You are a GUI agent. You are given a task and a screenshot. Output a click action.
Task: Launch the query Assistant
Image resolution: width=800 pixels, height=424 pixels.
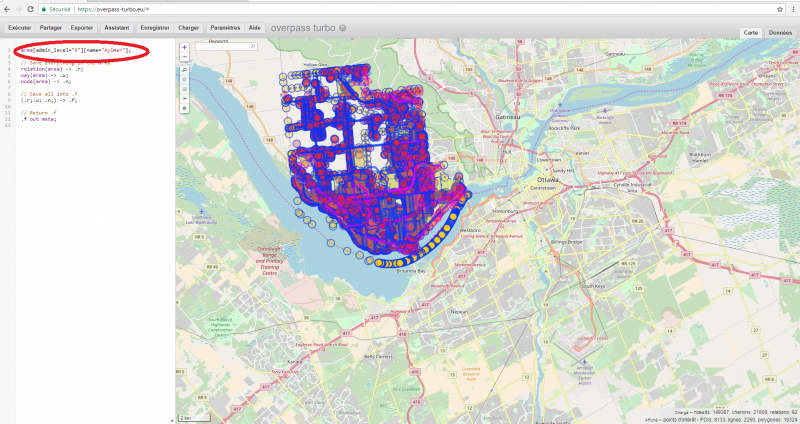pyautogui.click(x=116, y=28)
